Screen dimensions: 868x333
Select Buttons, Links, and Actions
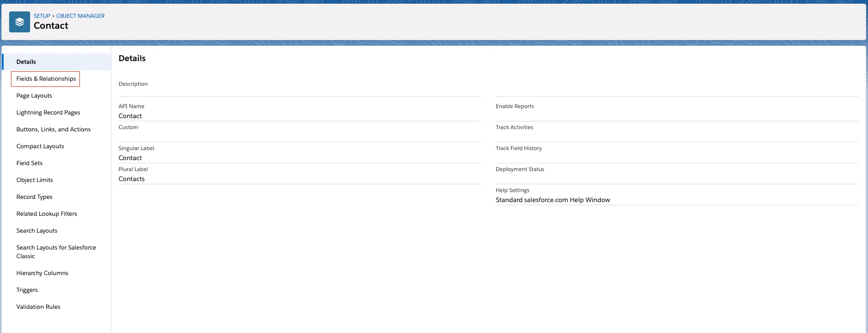53,130
